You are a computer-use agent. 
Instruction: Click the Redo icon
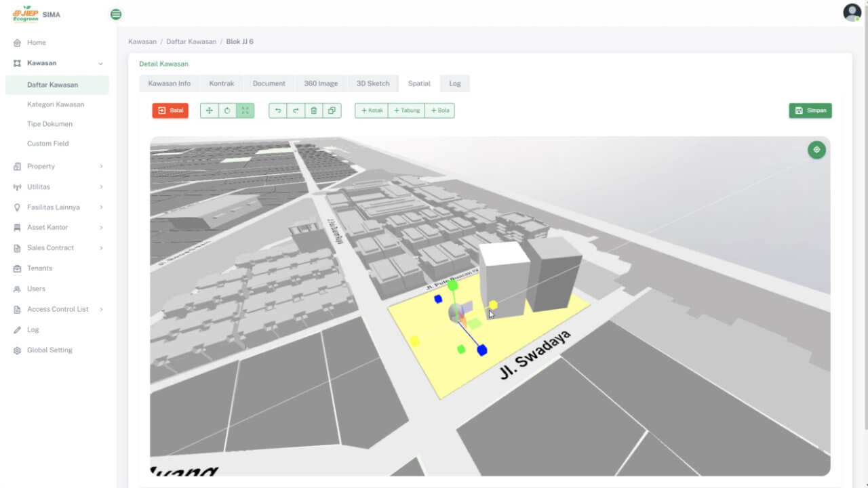click(x=296, y=110)
